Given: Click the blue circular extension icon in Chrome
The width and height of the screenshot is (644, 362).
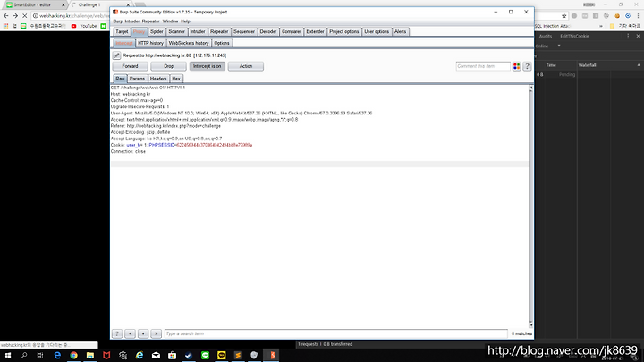Looking at the screenshot, I should pyautogui.click(x=628, y=15).
